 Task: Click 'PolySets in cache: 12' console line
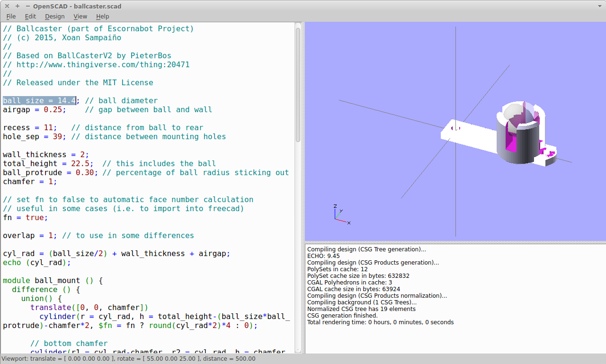click(339, 269)
